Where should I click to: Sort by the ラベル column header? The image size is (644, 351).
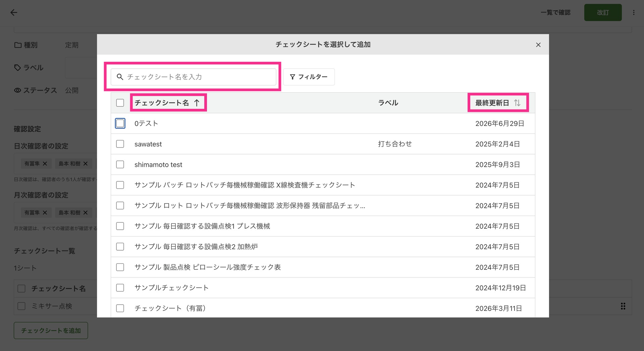(x=388, y=103)
